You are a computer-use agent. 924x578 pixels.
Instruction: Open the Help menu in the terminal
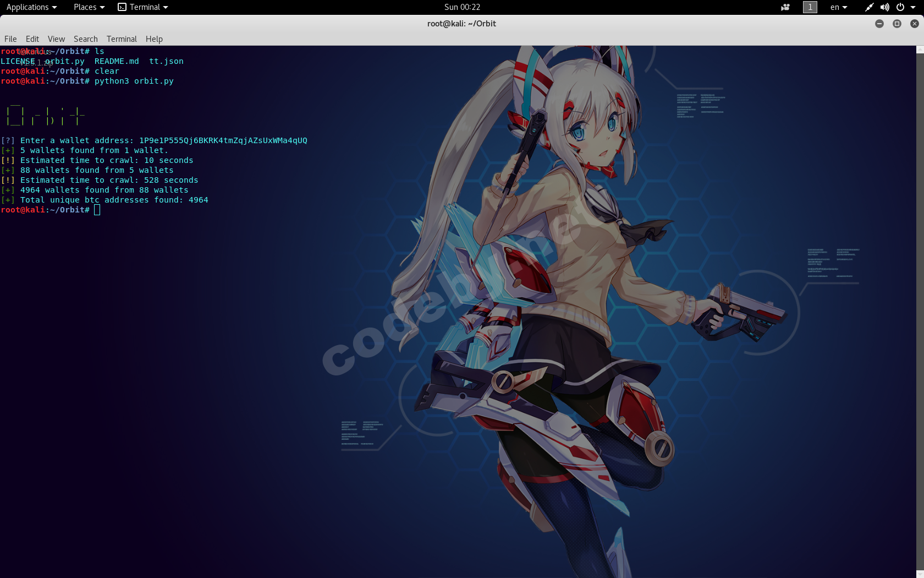tap(154, 39)
